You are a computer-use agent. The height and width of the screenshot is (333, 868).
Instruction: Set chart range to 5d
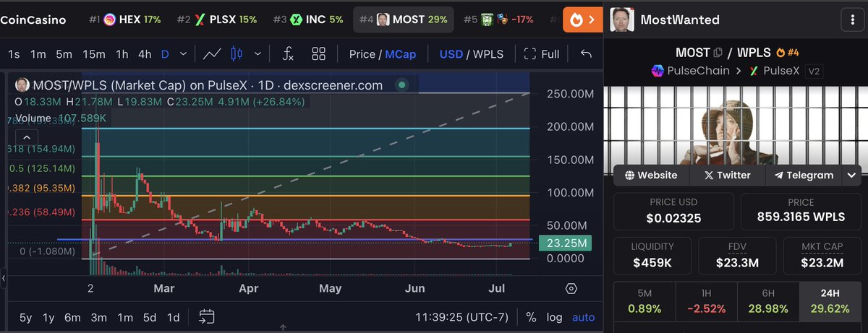(x=149, y=316)
